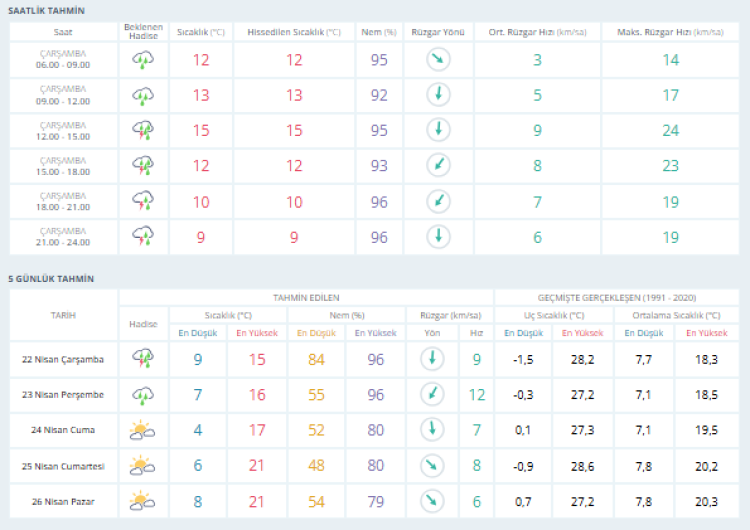Image resolution: width=750 pixels, height=530 pixels.
Task: Select the partly cloudy icon for 24 Nisan Cuma
Action: [143, 430]
